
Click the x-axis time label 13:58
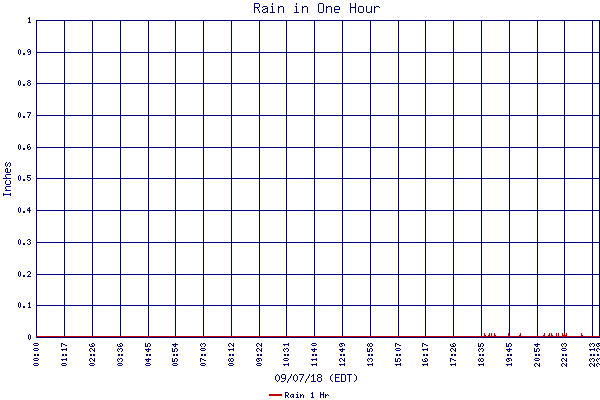coord(370,354)
